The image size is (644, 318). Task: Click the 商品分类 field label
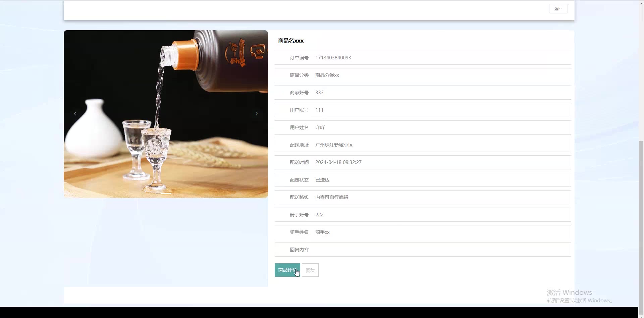point(299,75)
